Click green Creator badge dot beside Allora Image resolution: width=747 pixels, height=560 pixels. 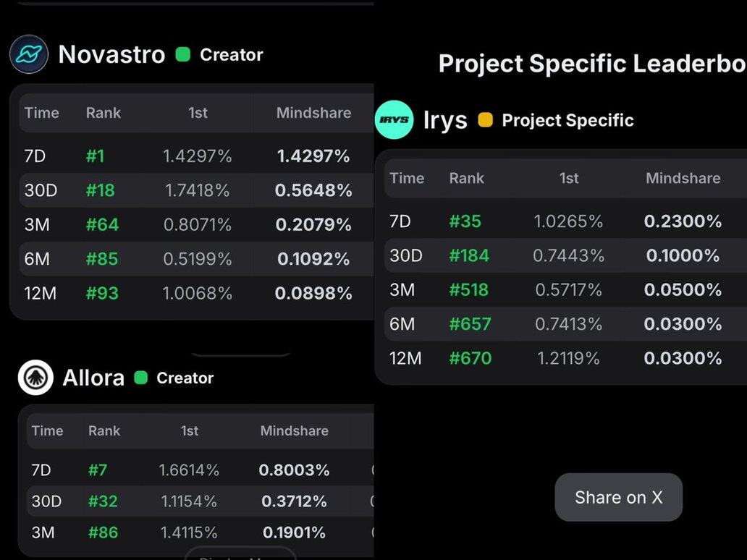pos(141,378)
